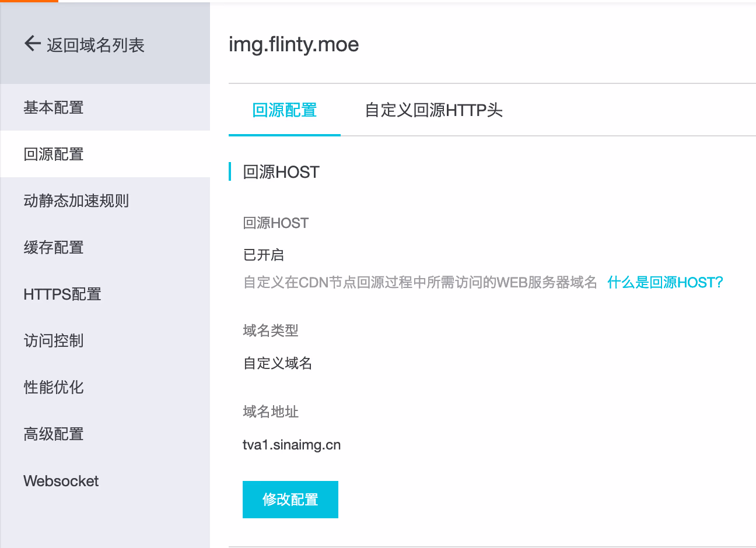Click the 返回域名列表 link text

coord(95,45)
